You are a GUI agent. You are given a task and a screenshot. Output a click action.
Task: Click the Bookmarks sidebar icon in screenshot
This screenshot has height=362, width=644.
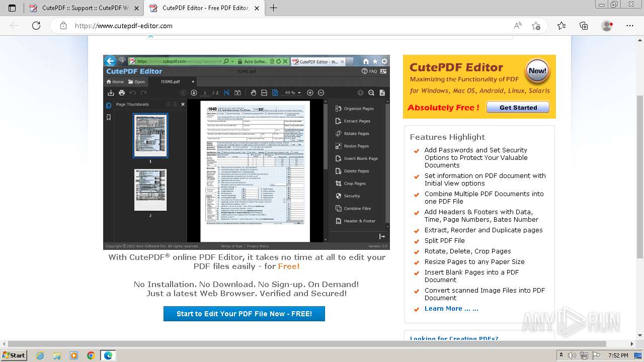pyautogui.click(x=108, y=117)
